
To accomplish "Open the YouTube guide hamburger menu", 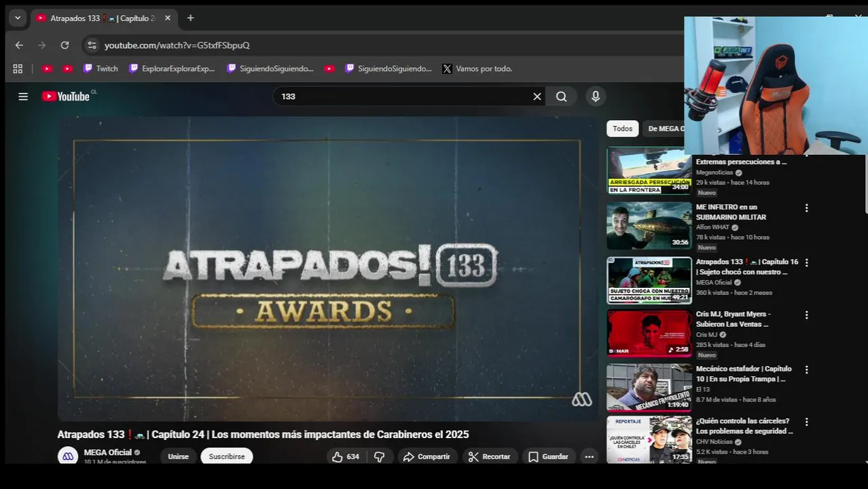I will (x=23, y=96).
